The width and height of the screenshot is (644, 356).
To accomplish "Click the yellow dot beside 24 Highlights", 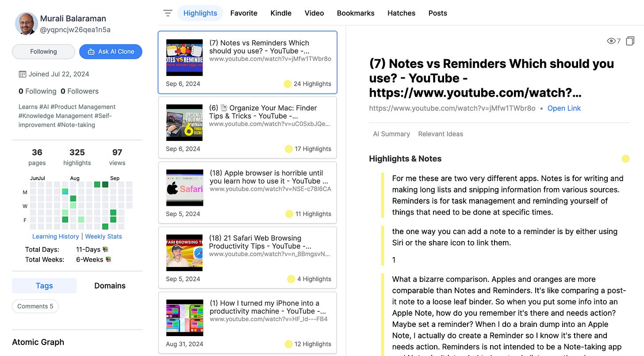I will (287, 84).
